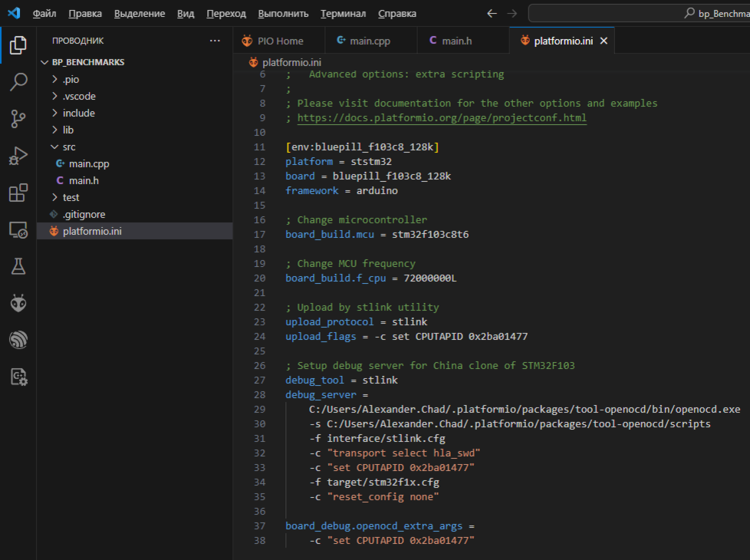
Task: Open .gitignore in the explorer tree
Action: pyautogui.click(x=135, y=215)
